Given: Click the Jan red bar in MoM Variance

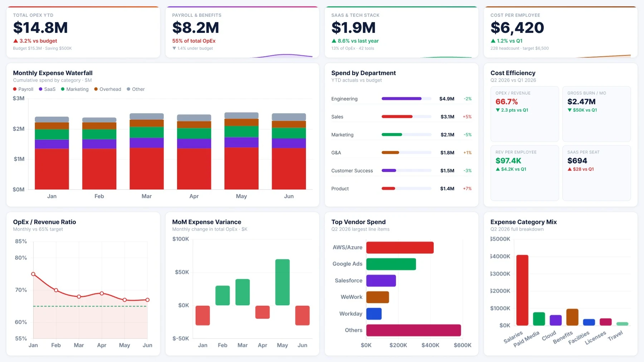Looking at the screenshot, I should point(203,315).
